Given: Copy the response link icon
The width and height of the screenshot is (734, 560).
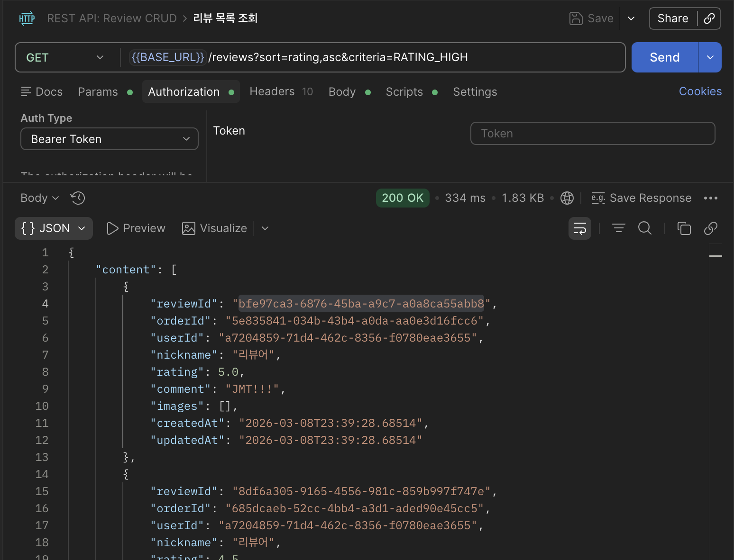Looking at the screenshot, I should (711, 228).
